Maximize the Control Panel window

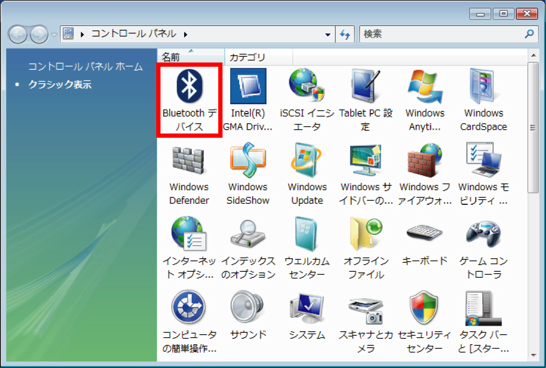[503, 14]
